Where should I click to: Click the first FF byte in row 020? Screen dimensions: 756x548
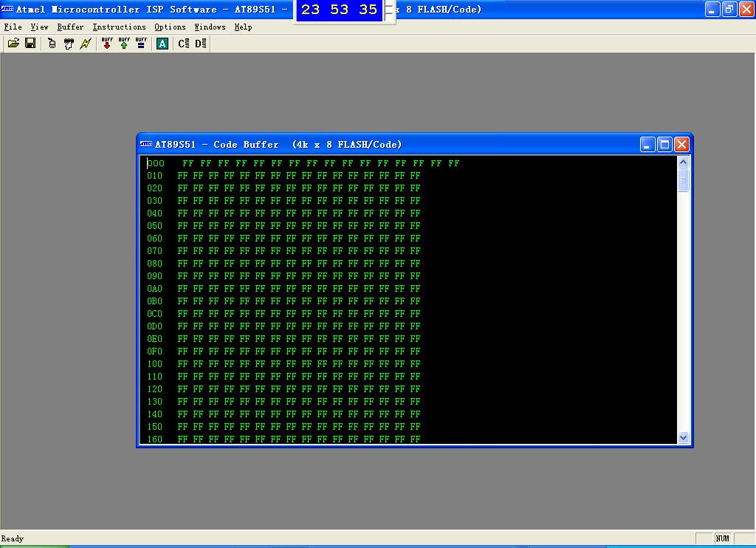pyautogui.click(x=183, y=188)
